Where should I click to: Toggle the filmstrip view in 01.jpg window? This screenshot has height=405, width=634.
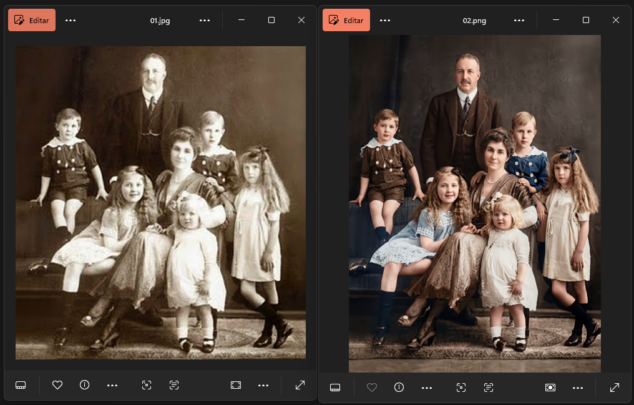point(20,385)
